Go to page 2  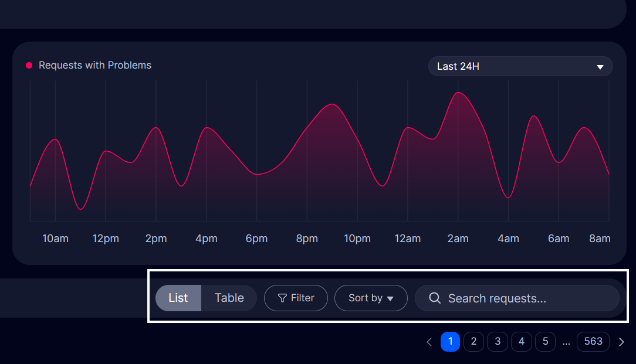[473, 341]
